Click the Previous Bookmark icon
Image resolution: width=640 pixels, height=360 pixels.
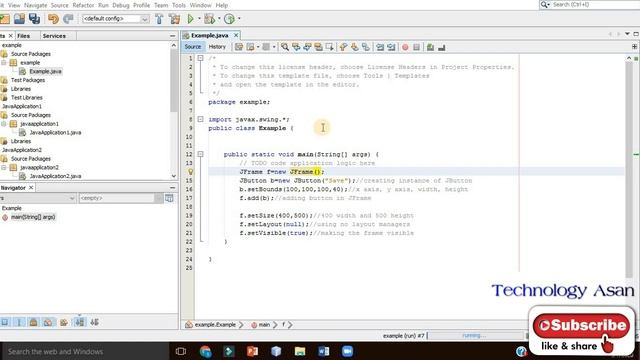[343, 47]
